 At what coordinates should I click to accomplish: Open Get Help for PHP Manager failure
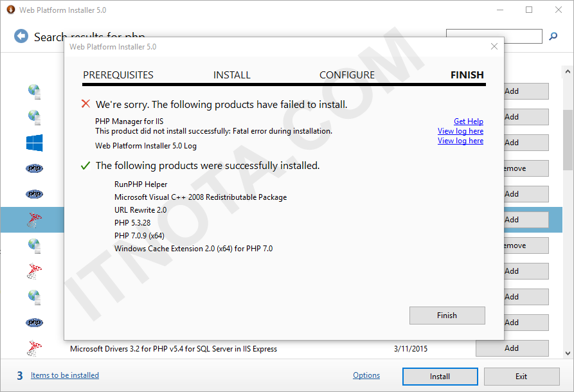tap(468, 121)
